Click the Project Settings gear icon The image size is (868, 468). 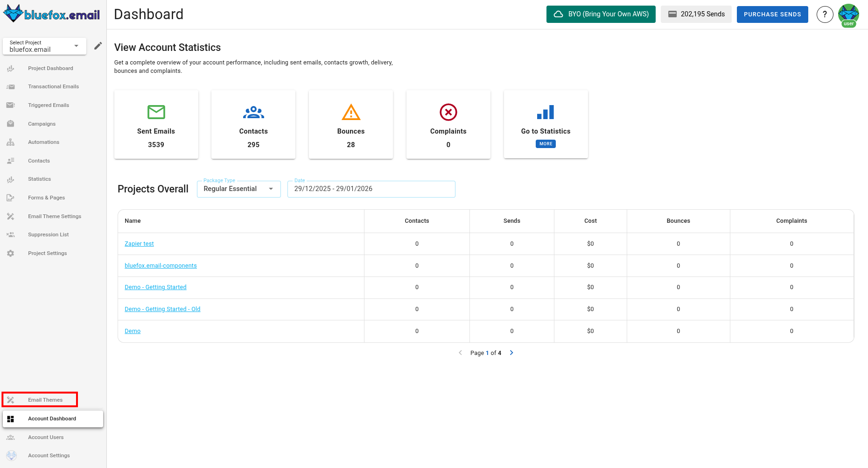[10, 253]
